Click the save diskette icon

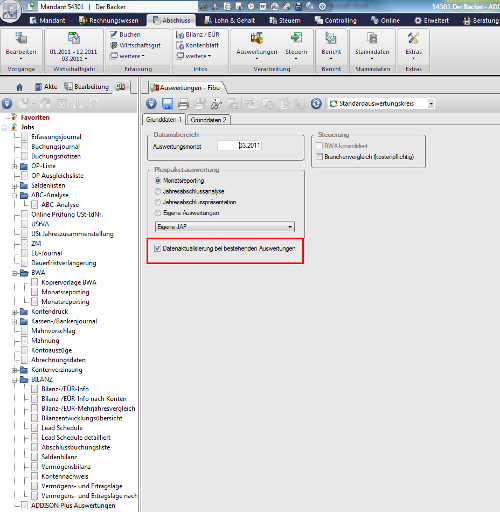(167, 104)
